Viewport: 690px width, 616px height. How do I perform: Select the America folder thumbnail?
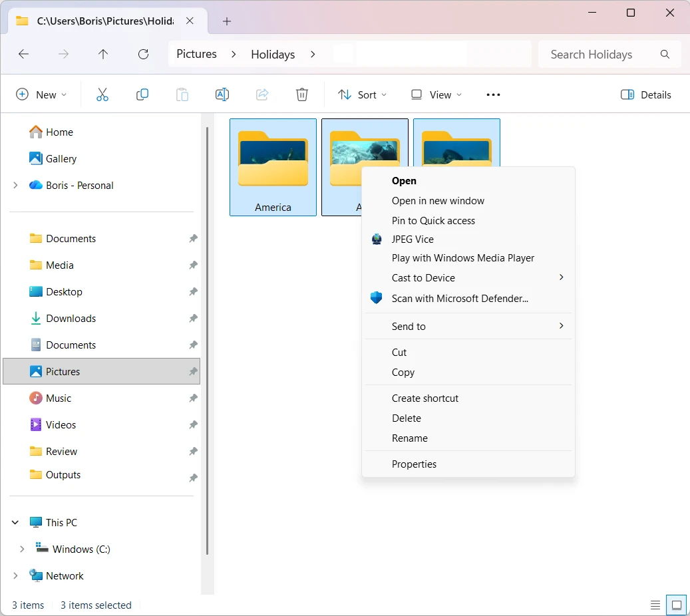[273, 167]
